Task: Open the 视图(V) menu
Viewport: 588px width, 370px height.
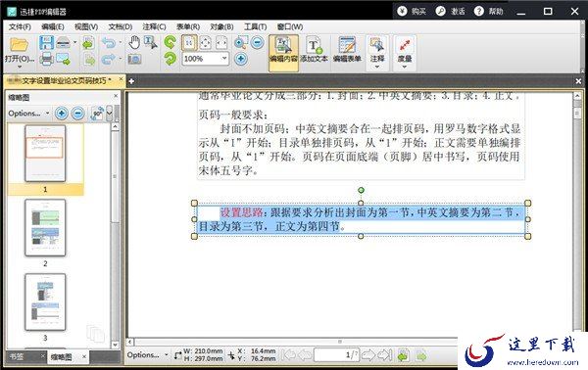Action: (86, 27)
